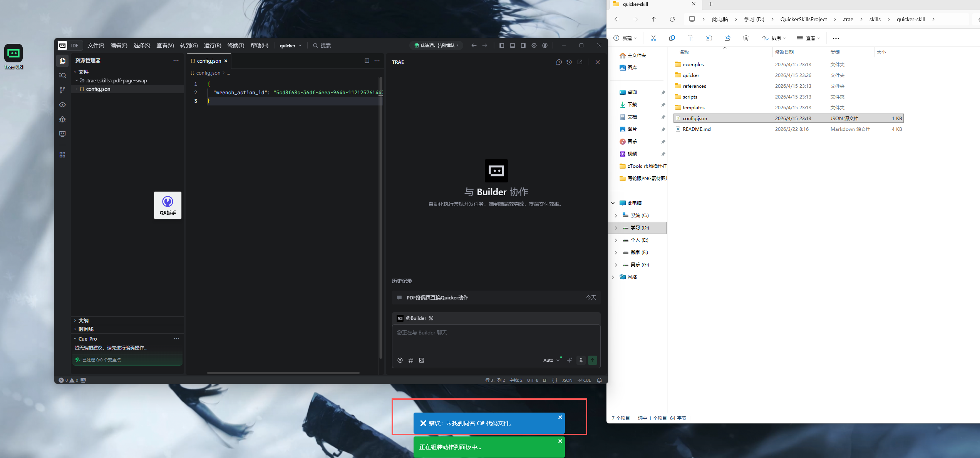Toggle the right AI sidebar layout
This screenshot has height=458, width=980.
point(523,45)
